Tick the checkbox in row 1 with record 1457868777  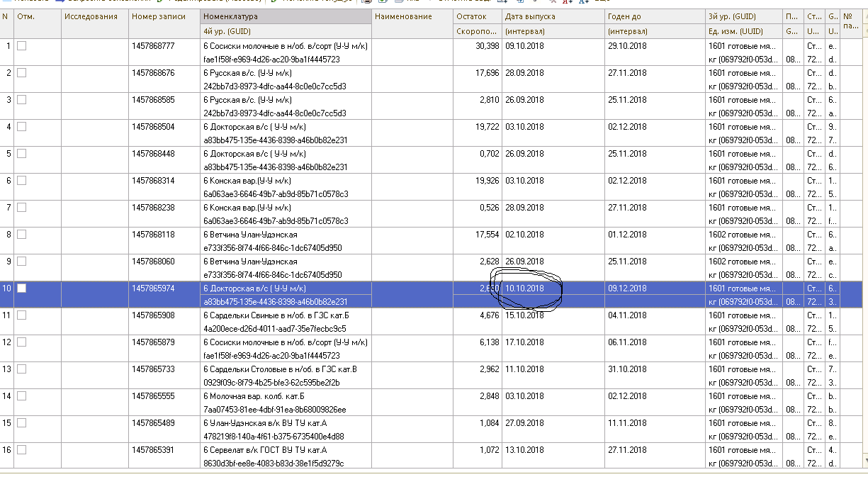(21, 45)
